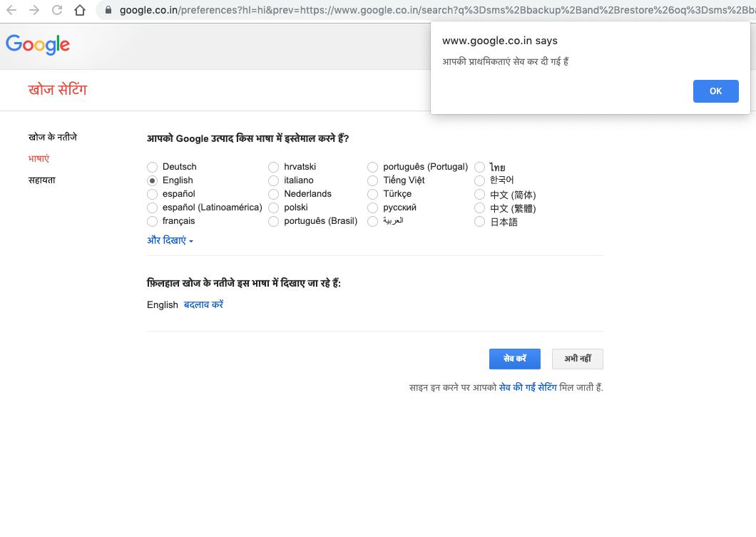756x537 pixels.
Task: Click the padlock site security icon
Action: click(108, 10)
